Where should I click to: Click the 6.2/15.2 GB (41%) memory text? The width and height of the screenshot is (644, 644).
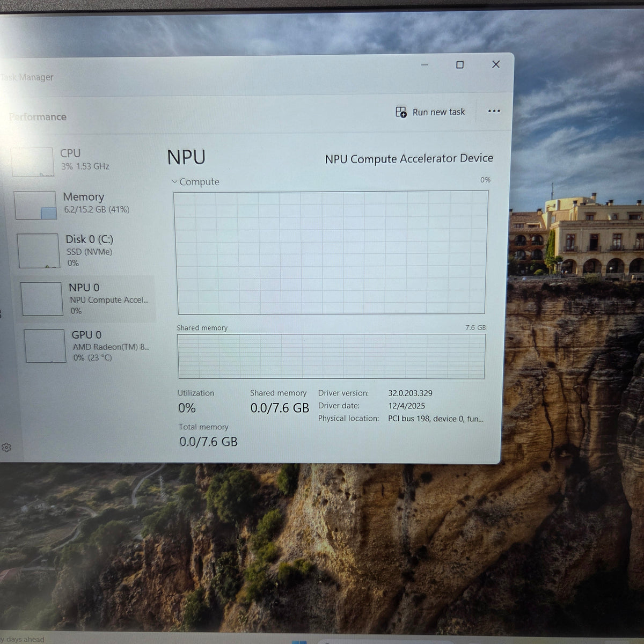[97, 210]
